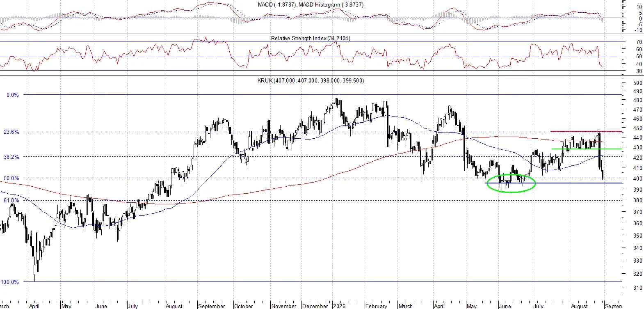Select the 330 value on the price axis

point(638,261)
